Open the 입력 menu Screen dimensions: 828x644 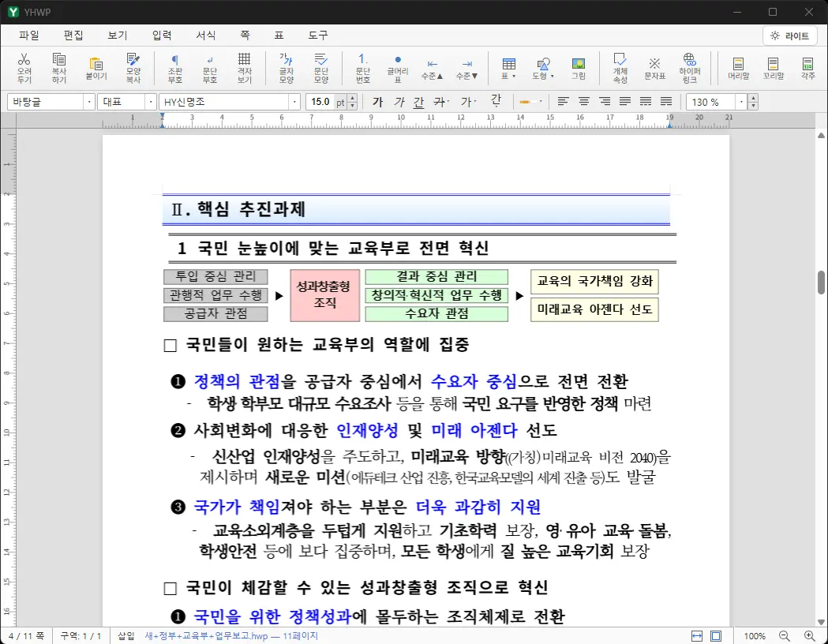[162, 36]
